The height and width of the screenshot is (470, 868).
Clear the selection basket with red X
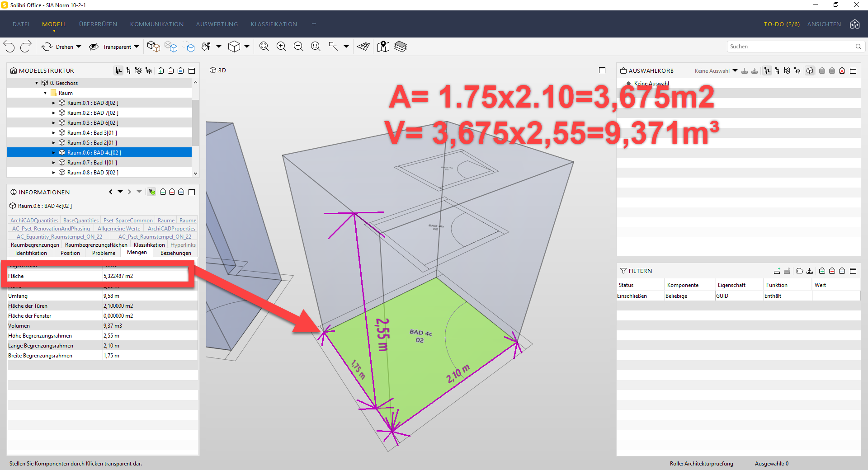(x=842, y=70)
